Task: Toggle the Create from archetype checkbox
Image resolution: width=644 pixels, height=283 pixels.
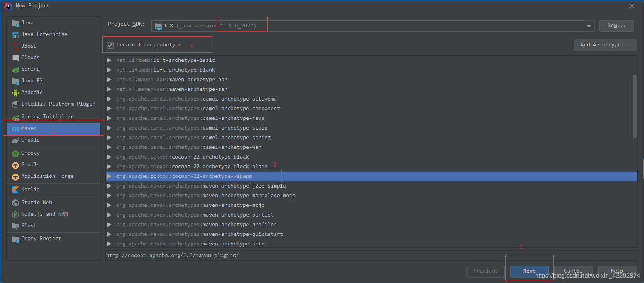Action: click(x=110, y=45)
